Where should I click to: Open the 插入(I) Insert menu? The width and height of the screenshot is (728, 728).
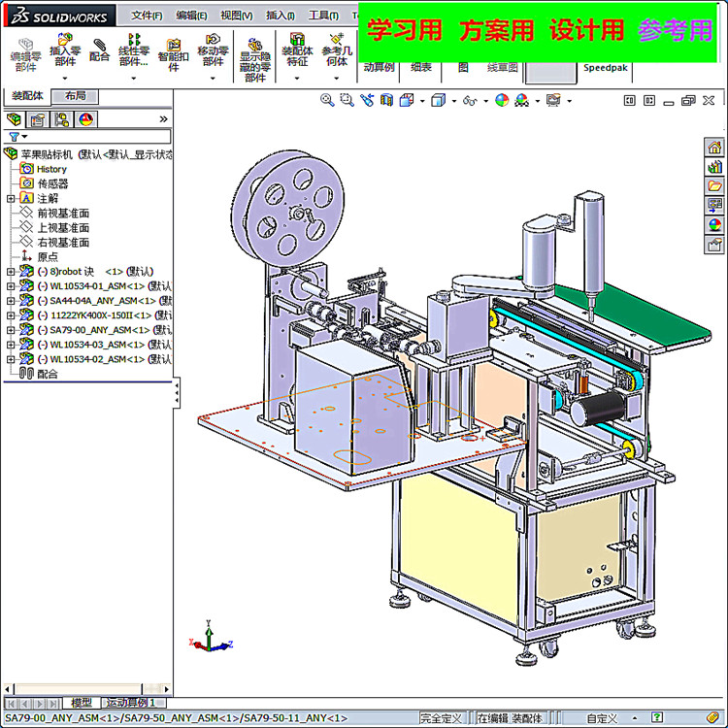click(281, 16)
